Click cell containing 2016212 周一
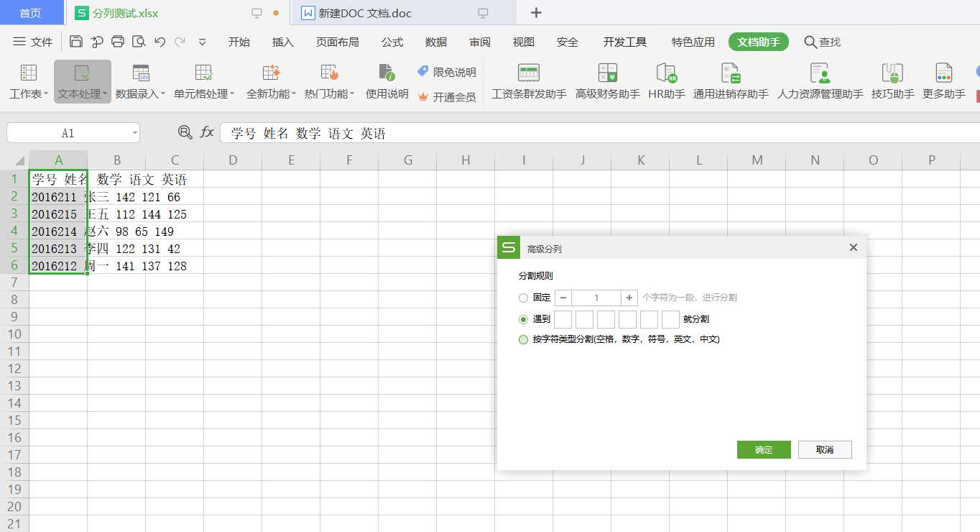 pyautogui.click(x=58, y=266)
